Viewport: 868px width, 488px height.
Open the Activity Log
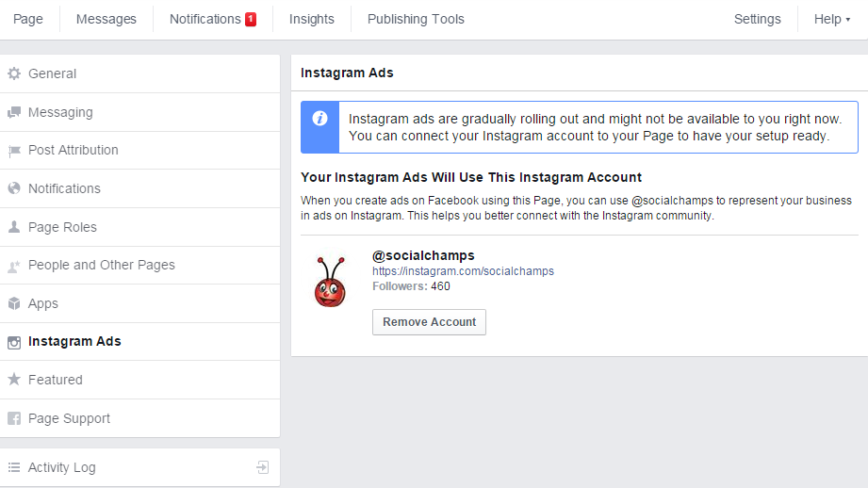click(140, 467)
